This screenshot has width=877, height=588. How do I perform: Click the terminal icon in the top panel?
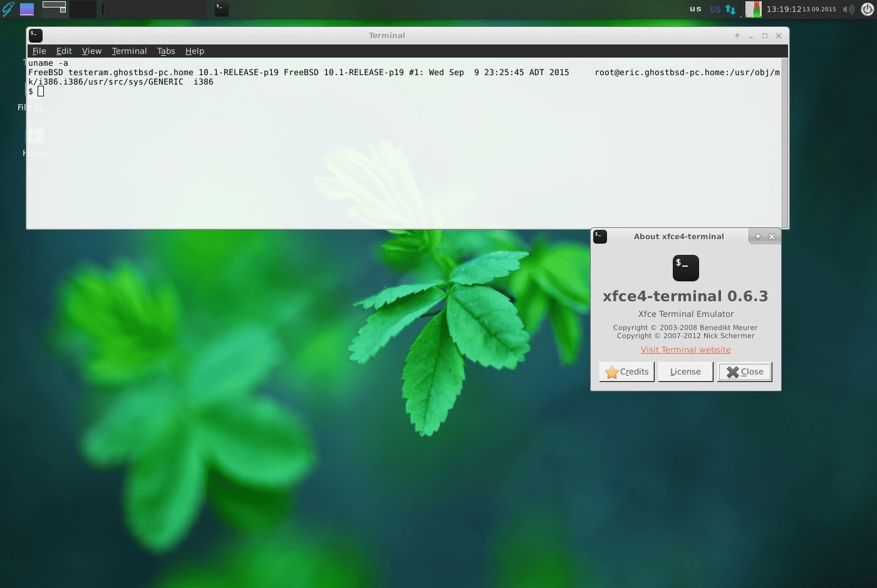[222, 9]
